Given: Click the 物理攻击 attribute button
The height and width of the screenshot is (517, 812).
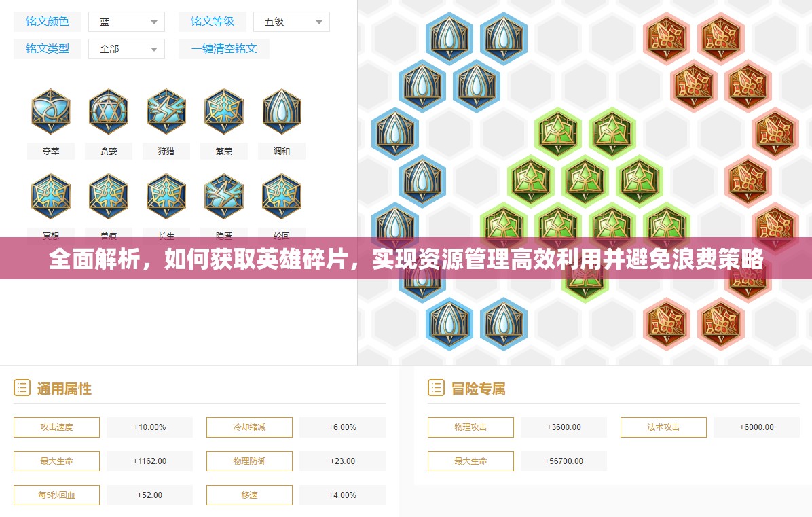Looking at the screenshot, I should pyautogui.click(x=470, y=427).
